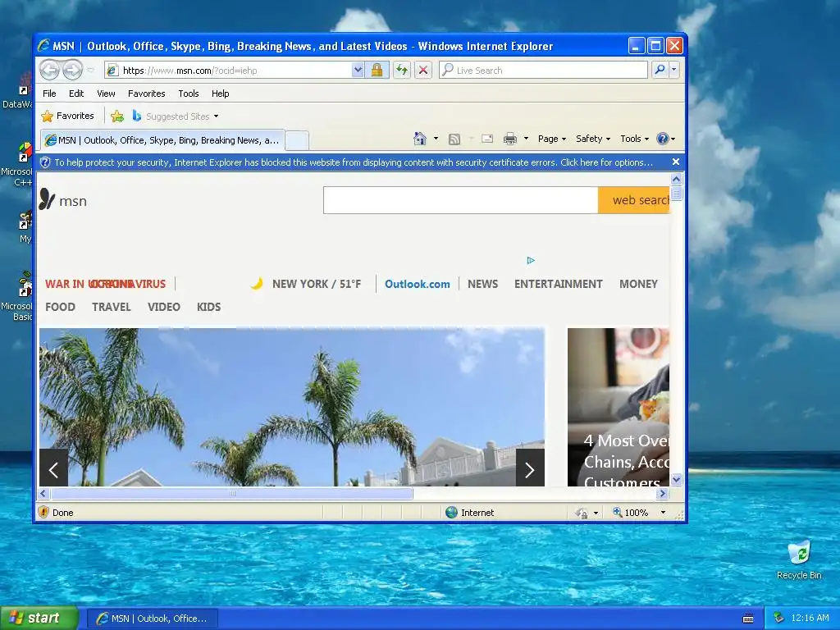Screen dimensions: 840x630
Task: Click the vertical scrollbar up arrow
Action: tap(676, 179)
